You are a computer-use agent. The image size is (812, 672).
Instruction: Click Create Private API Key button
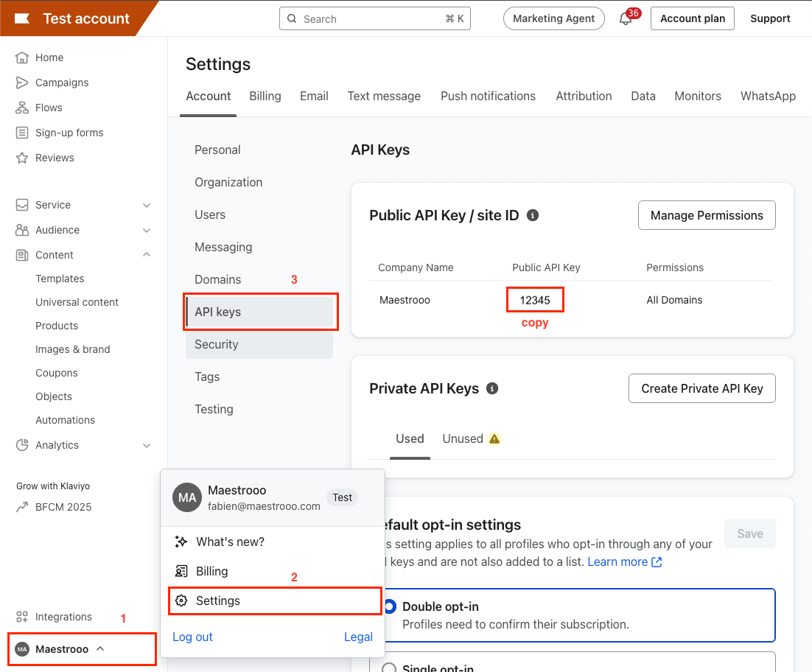(702, 388)
